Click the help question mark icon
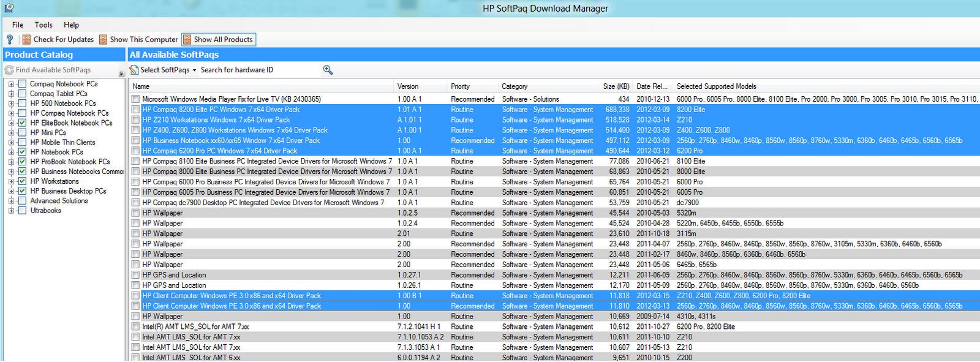The width and height of the screenshot is (980, 362). pyautogui.click(x=10, y=39)
